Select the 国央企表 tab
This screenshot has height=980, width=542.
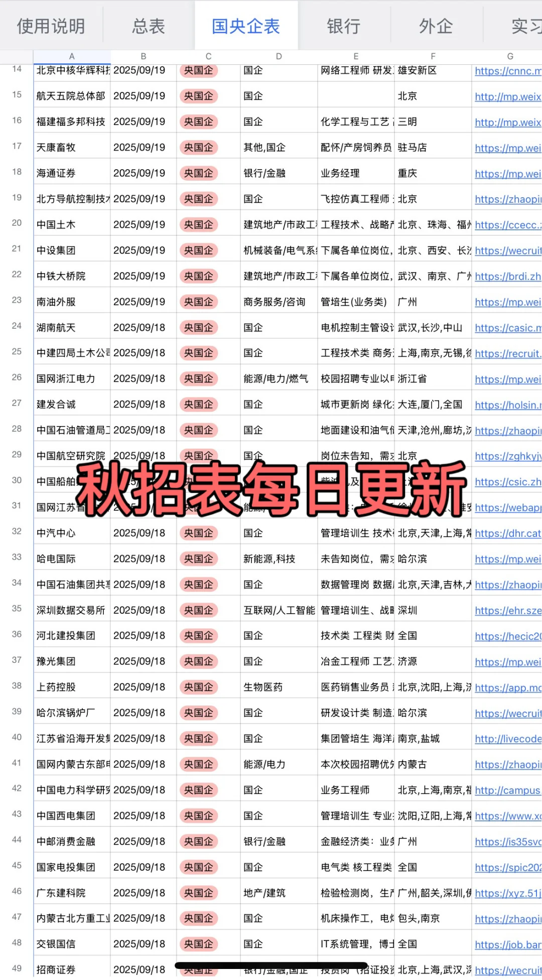(246, 26)
